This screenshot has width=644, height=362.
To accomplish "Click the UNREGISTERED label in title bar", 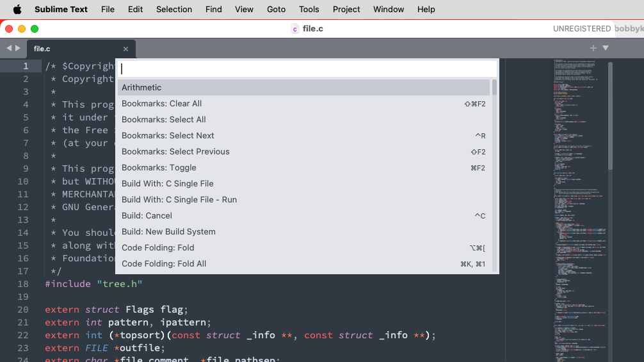I will click(x=581, y=29).
